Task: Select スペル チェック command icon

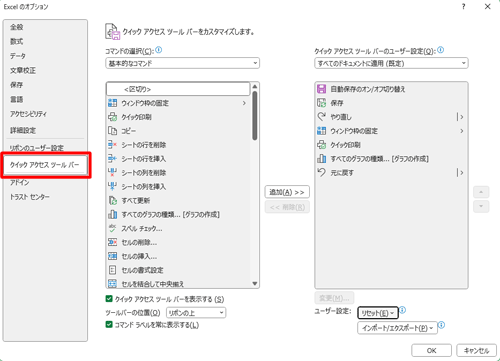Action: [x=113, y=228]
